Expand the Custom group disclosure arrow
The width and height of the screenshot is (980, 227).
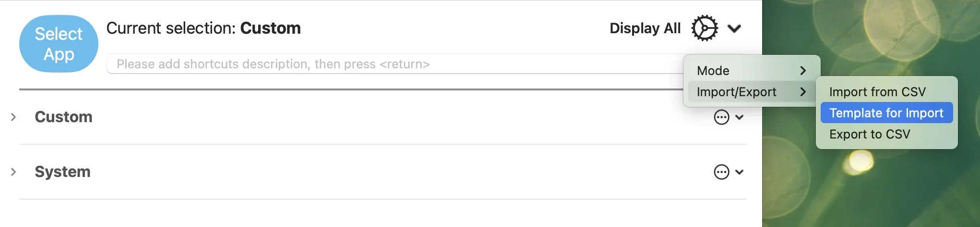13,117
